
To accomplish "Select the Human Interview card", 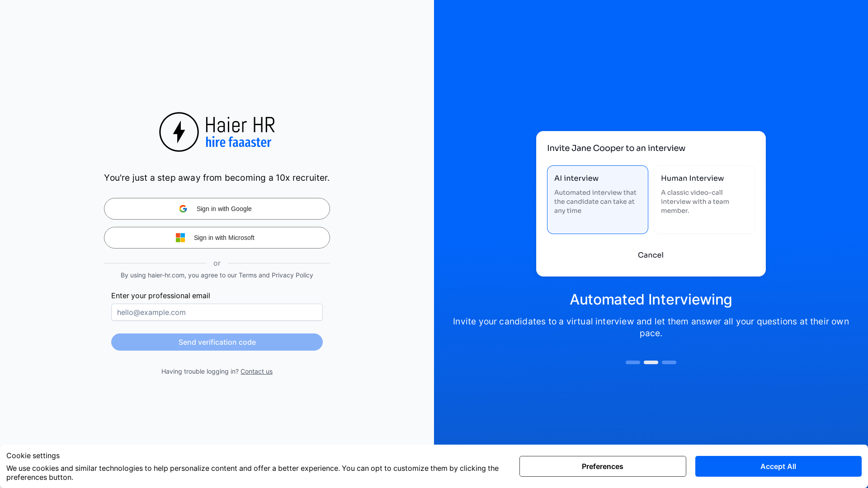I will click(704, 200).
